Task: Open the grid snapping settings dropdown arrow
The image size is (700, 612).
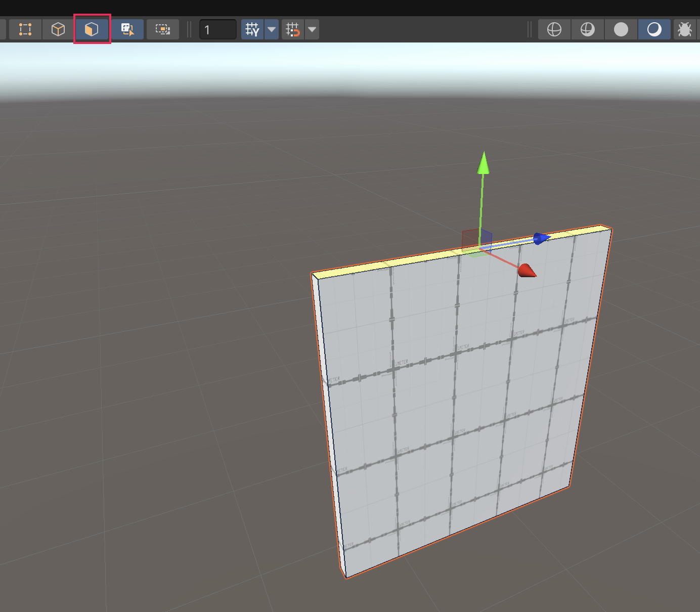Action: [272, 29]
